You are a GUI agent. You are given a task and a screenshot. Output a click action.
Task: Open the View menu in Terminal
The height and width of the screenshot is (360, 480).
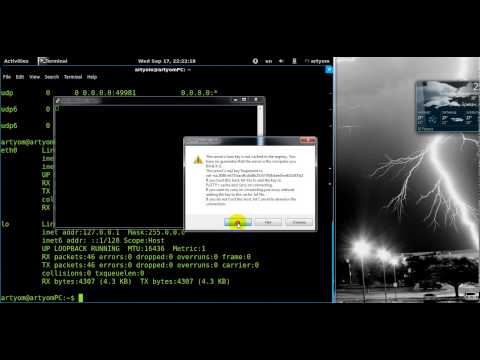[34, 77]
